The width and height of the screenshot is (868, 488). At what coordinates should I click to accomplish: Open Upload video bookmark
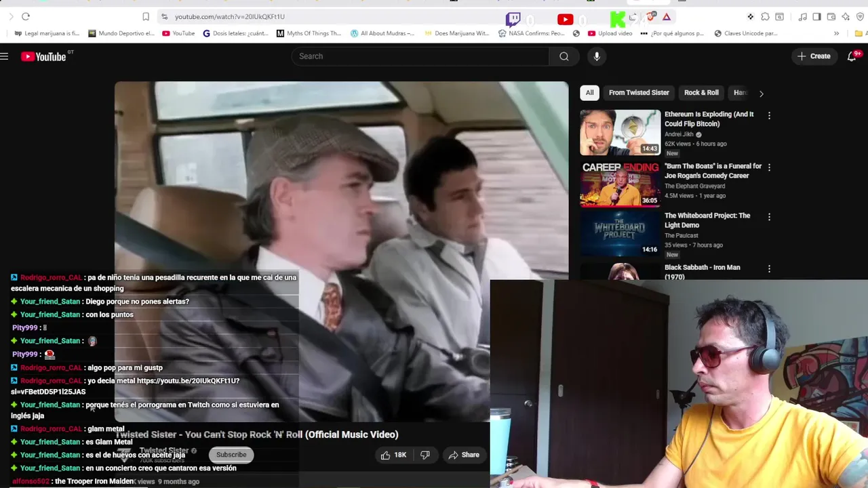coord(610,33)
